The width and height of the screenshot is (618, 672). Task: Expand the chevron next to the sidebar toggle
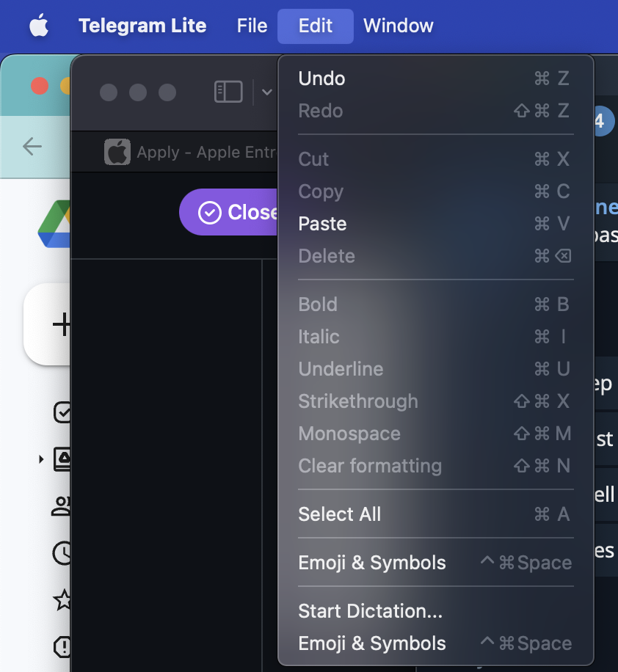click(266, 92)
